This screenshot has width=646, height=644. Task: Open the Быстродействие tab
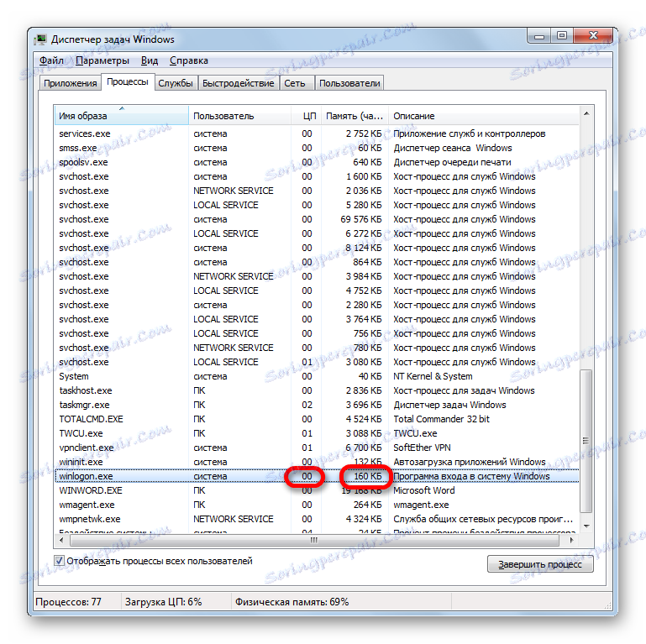pyautogui.click(x=238, y=83)
